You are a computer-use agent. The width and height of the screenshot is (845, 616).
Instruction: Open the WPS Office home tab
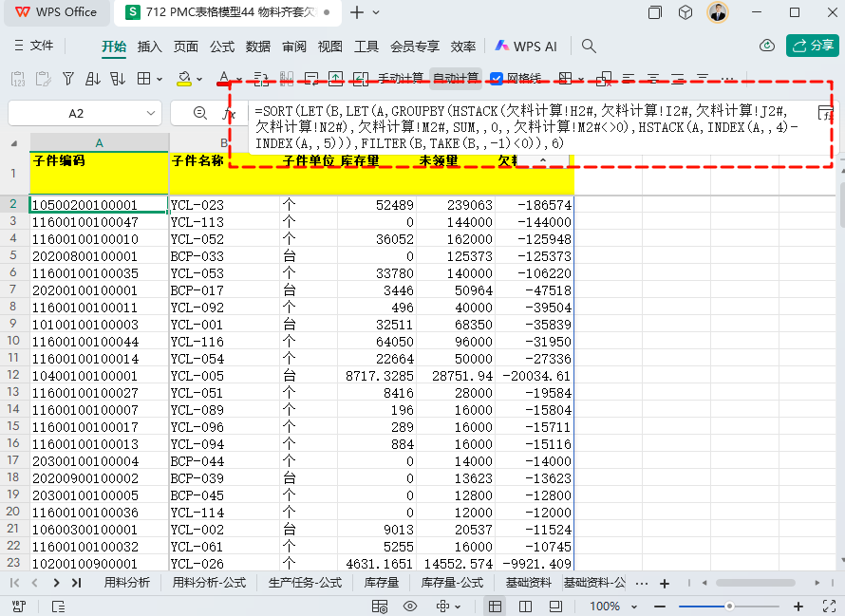point(56,11)
